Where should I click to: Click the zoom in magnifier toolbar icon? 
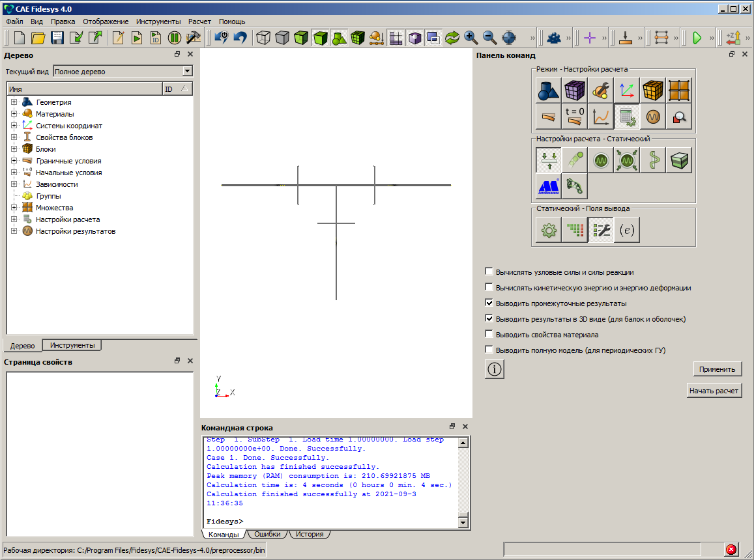coord(471,38)
